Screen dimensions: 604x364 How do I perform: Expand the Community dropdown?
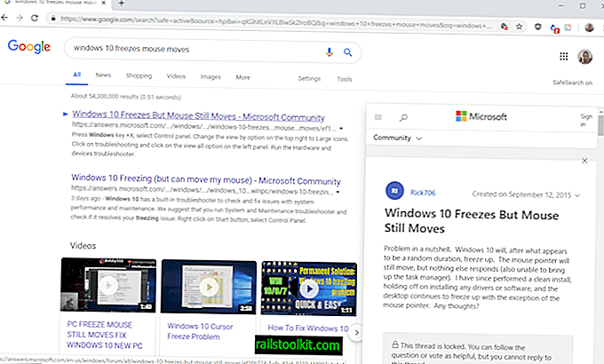tap(397, 138)
